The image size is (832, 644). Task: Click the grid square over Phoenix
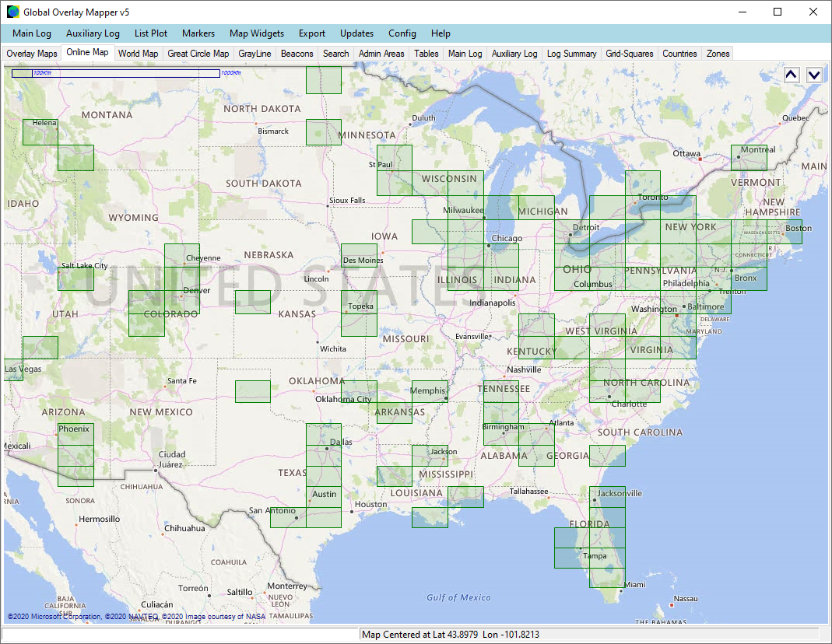(75, 434)
